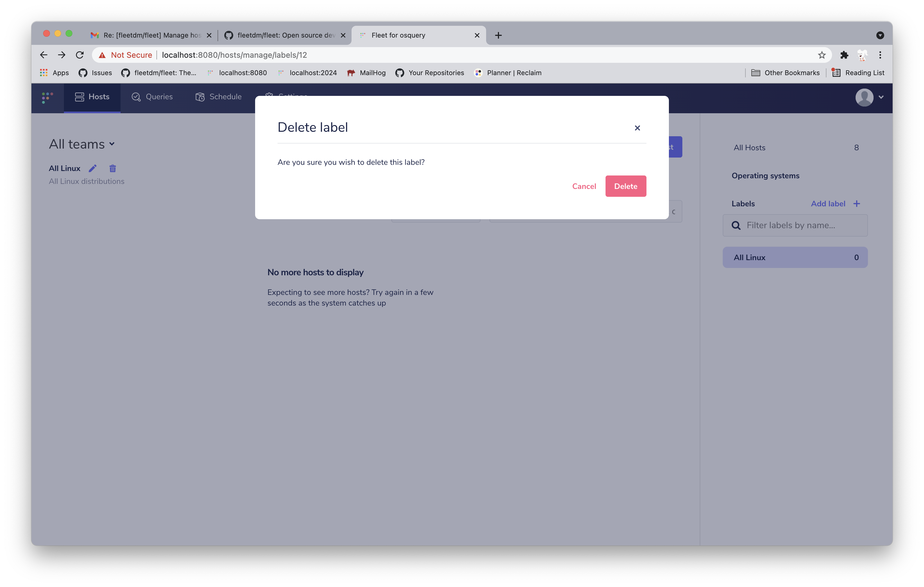The height and width of the screenshot is (587, 924).
Task: Bookmark page with the star icon
Action: point(822,55)
